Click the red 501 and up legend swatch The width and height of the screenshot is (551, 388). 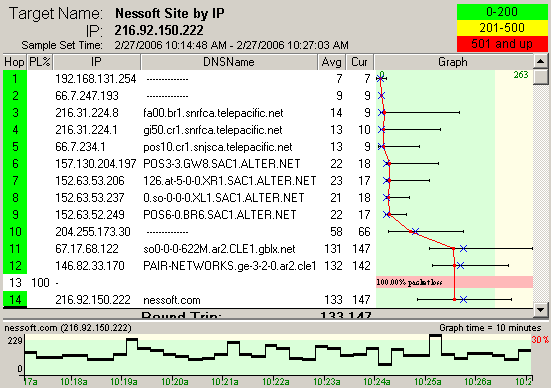[502, 44]
